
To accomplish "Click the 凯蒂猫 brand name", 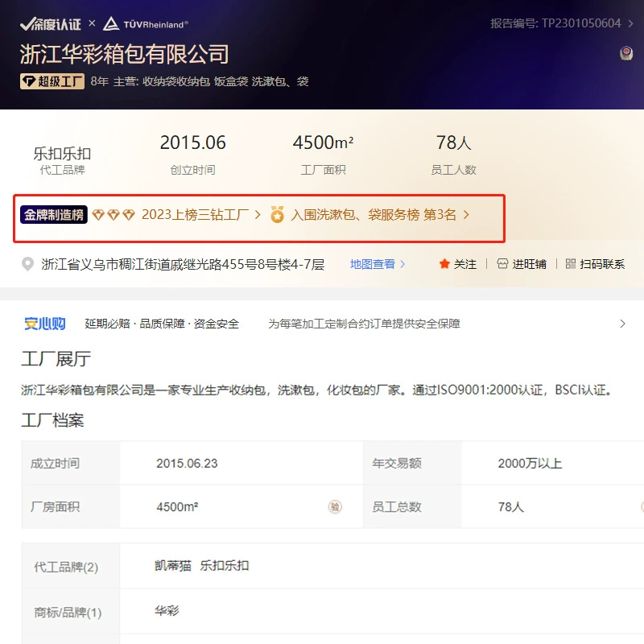I will click(x=173, y=566).
